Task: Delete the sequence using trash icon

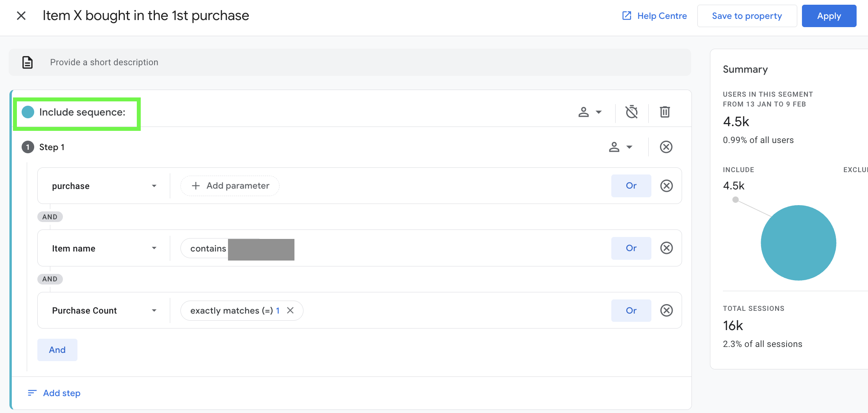Action: (665, 112)
